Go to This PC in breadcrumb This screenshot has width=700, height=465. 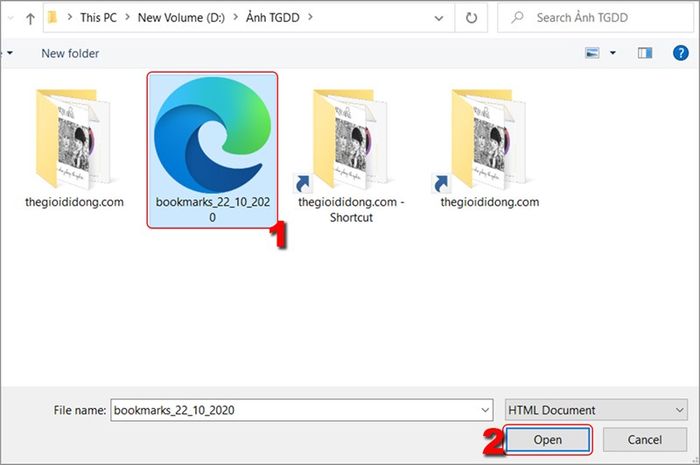pos(98,18)
